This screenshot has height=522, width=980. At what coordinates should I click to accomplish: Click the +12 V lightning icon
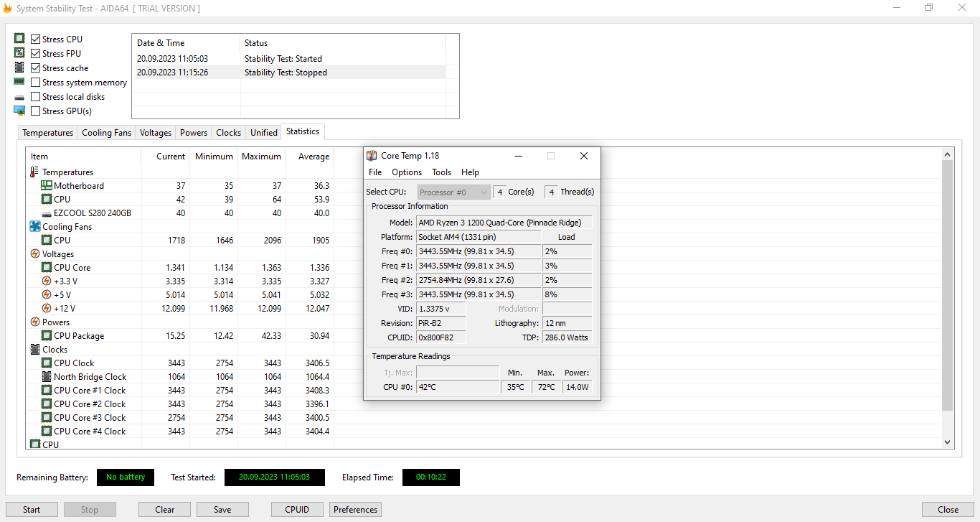(47, 308)
